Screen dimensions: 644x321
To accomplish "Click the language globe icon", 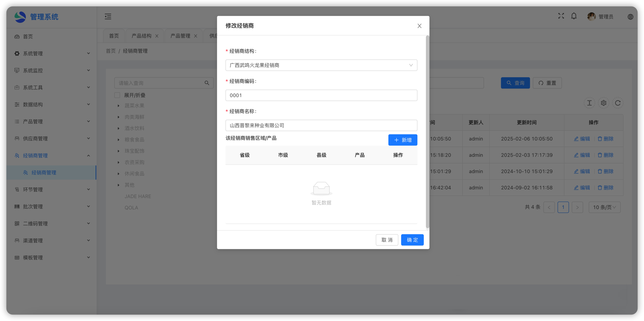I will [630, 17].
